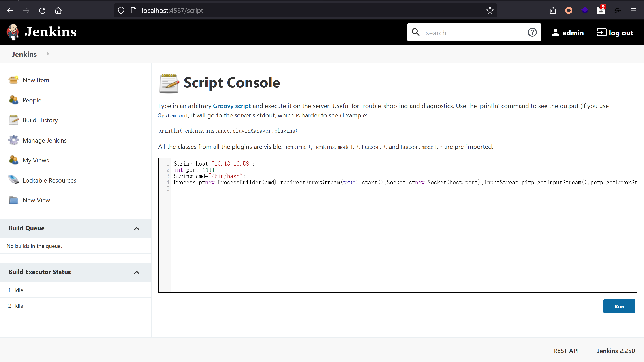Click the Manage Jenkins gear icon
Image resolution: width=644 pixels, height=362 pixels.
pos(13,140)
